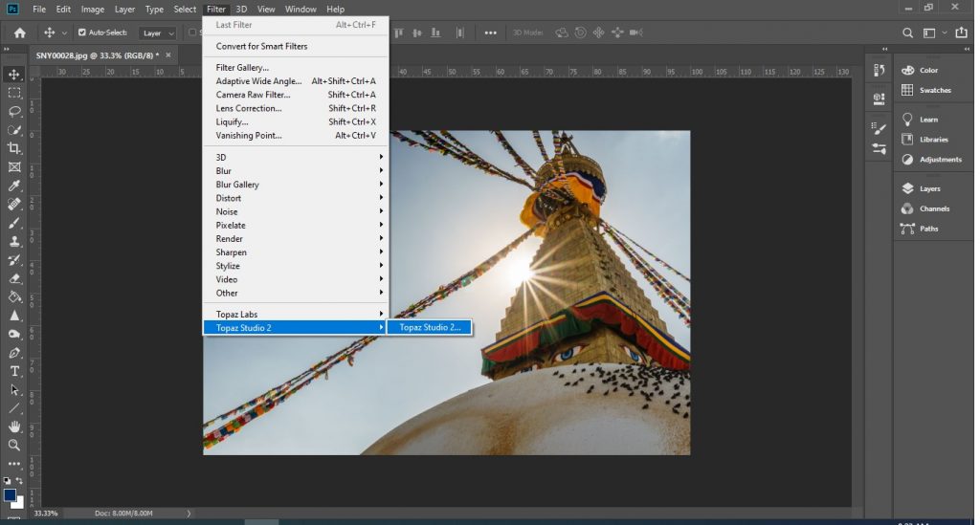Select the Brush tool

pos(13,223)
